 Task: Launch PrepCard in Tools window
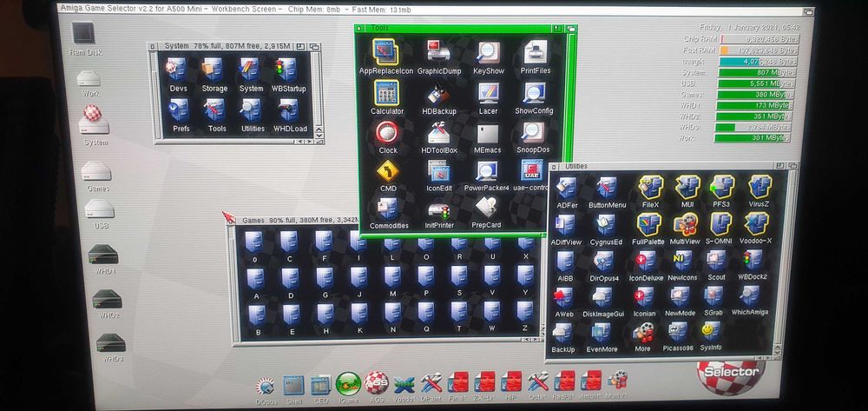pos(485,209)
